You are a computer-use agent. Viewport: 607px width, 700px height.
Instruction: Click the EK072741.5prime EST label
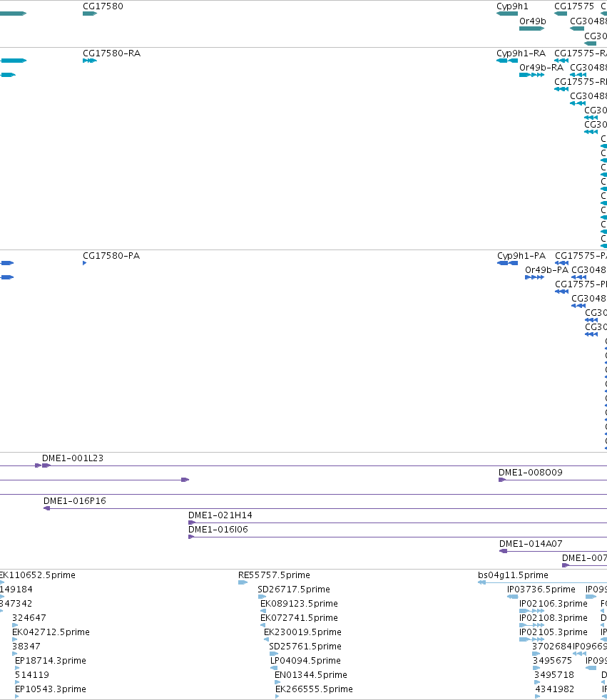[x=299, y=618]
